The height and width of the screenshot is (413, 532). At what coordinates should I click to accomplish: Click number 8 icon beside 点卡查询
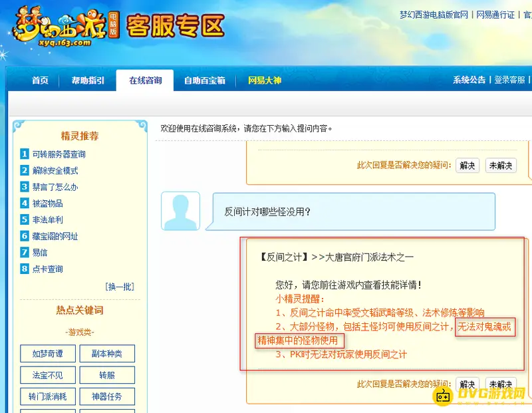coord(25,269)
